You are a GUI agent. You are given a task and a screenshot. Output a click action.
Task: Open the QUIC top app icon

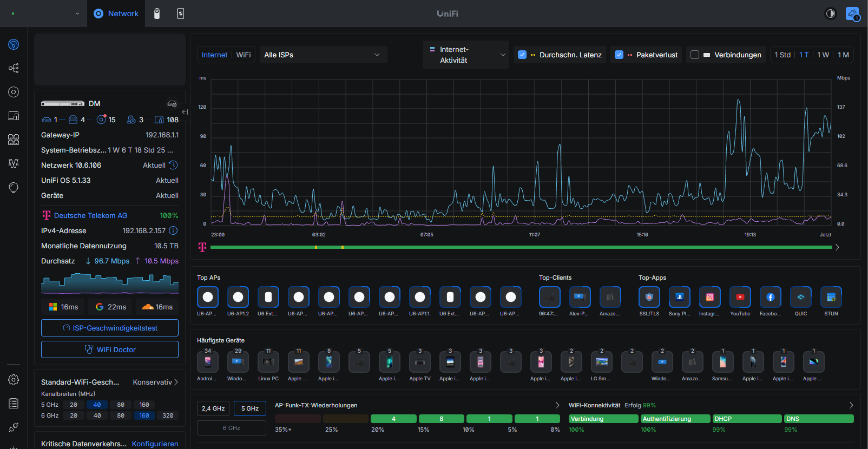coord(801,297)
